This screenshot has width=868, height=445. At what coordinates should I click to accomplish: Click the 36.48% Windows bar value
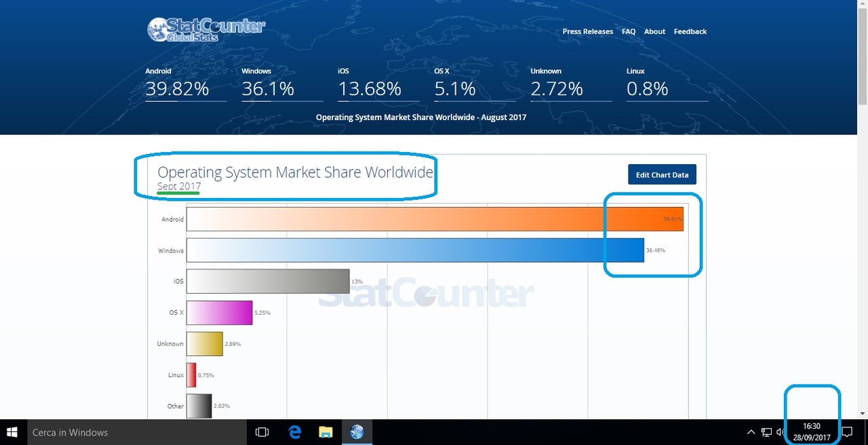pos(655,250)
